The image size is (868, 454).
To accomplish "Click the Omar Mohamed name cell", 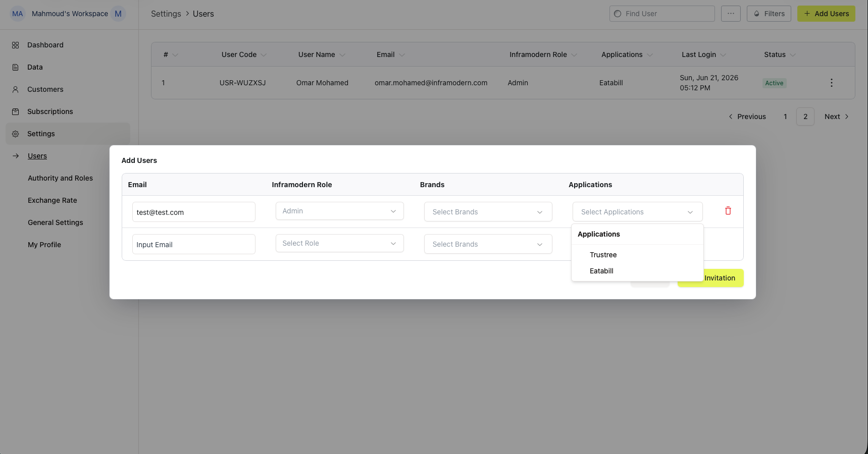I will click(x=322, y=83).
